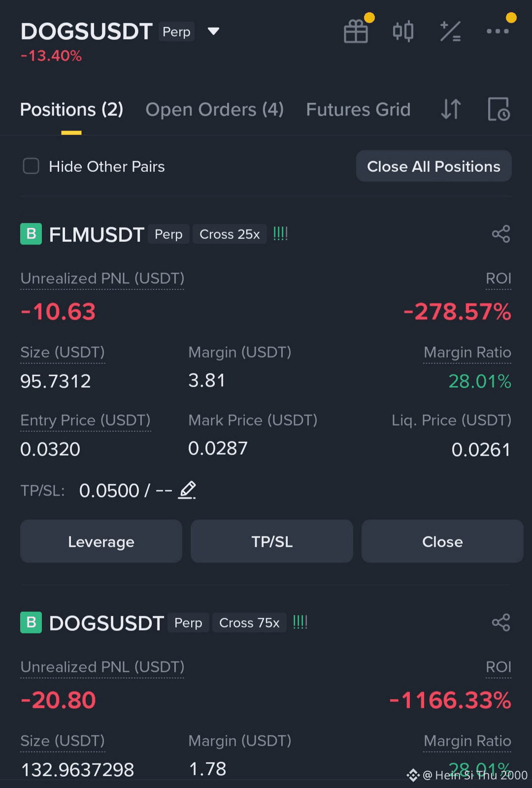532x788 pixels.
Task: Click the Close button for FLMUSDT position
Action: point(442,541)
